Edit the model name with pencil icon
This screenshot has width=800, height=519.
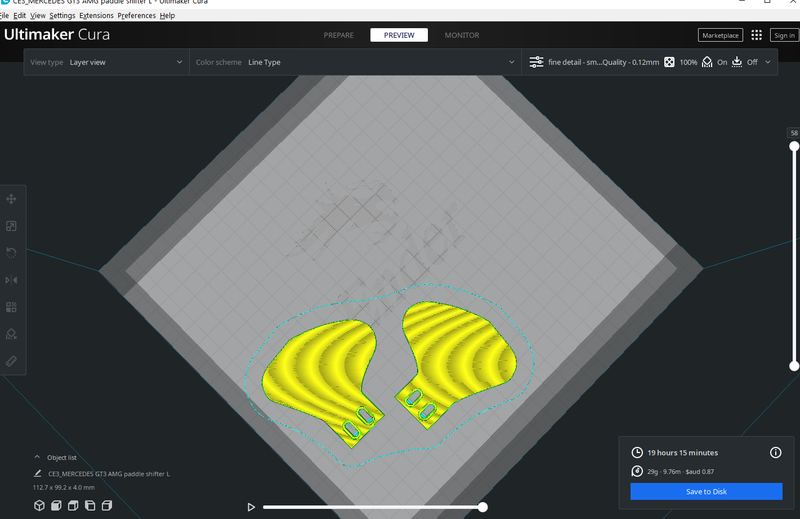coord(38,473)
